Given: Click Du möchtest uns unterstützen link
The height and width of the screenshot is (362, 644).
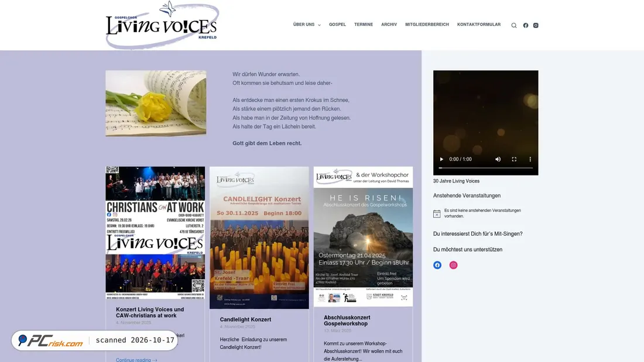Looking at the screenshot, I should (467, 250).
